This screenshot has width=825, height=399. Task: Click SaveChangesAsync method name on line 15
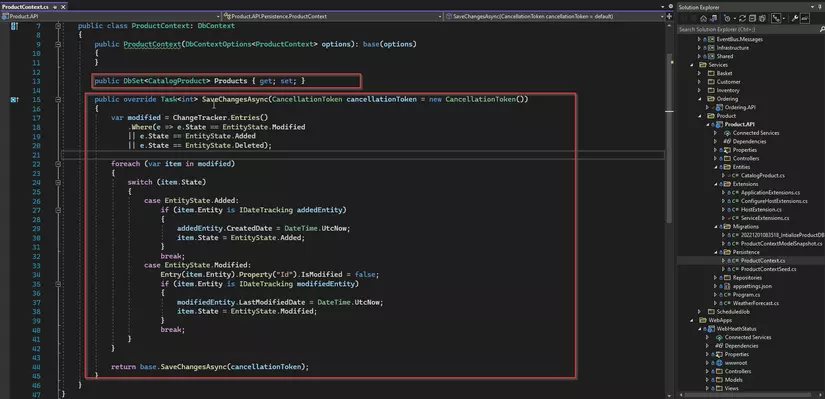tap(235, 99)
